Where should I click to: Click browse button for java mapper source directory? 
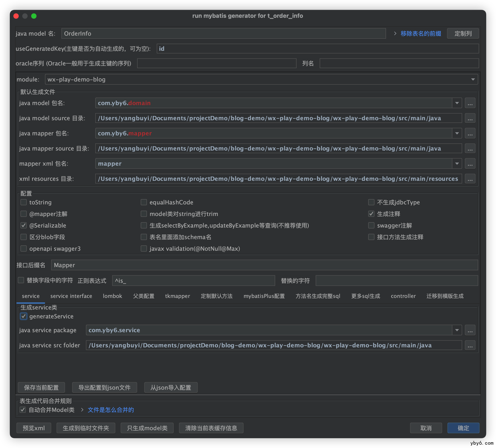pyautogui.click(x=470, y=149)
